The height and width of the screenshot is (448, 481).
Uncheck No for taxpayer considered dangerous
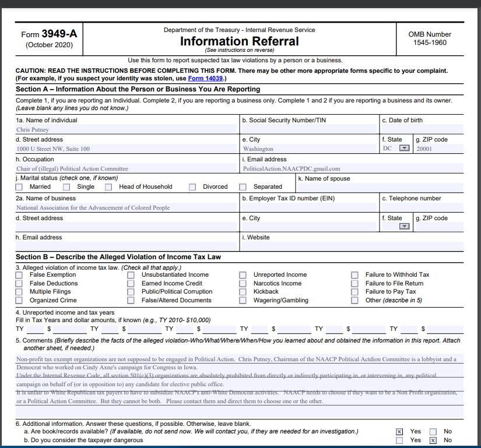coord(433,440)
